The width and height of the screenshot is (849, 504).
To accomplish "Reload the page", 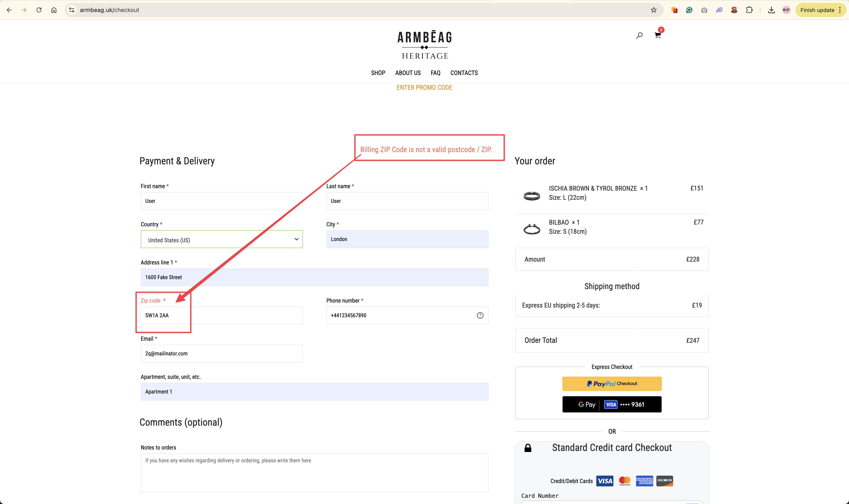I will coord(39,10).
